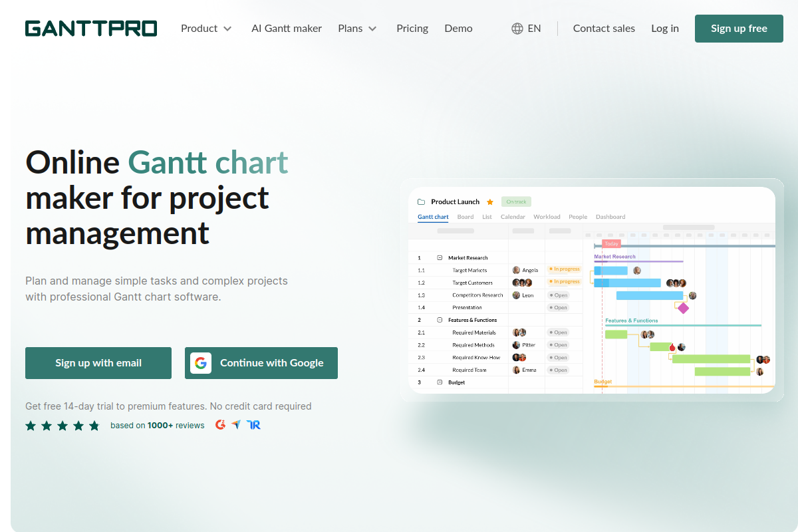This screenshot has height=532, width=798.
Task: Click the Presentation task name
Action: click(x=467, y=308)
